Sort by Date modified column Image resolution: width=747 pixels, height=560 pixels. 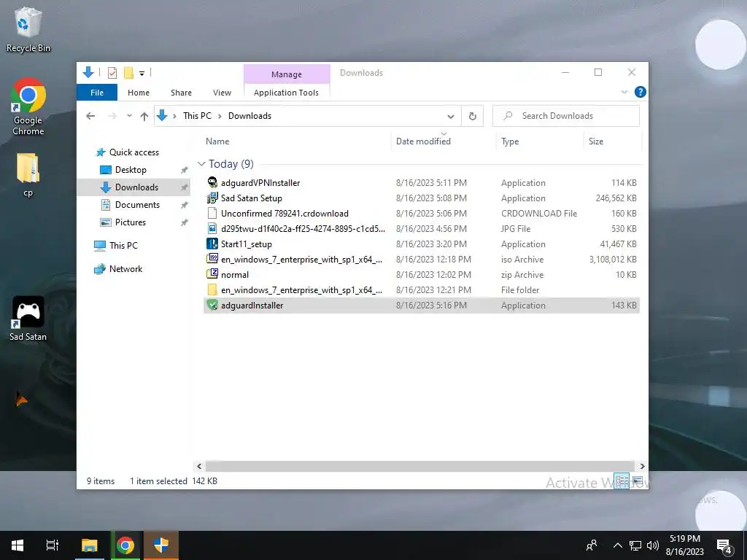(423, 141)
